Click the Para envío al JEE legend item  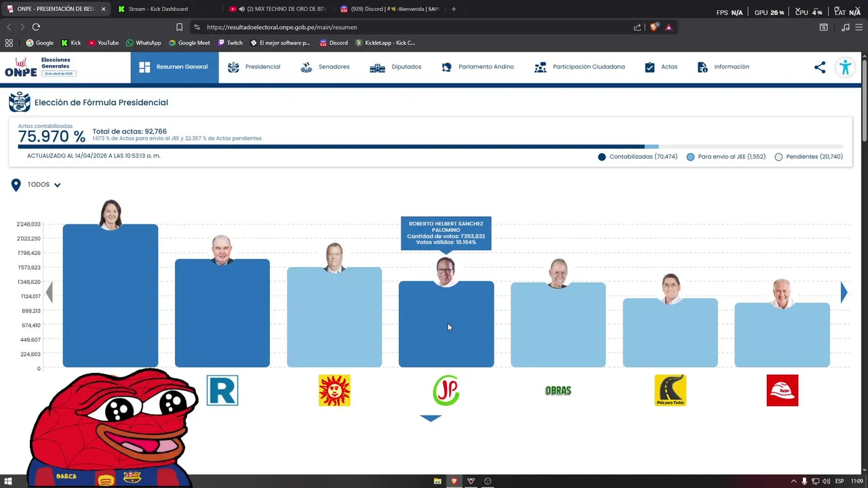[x=726, y=157]
